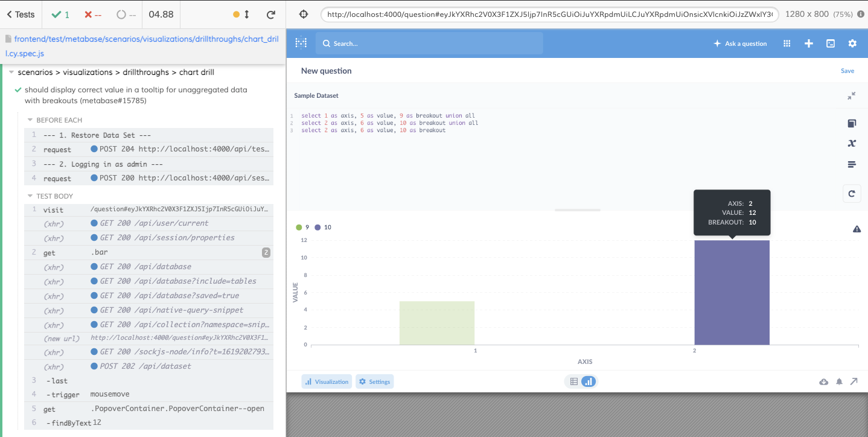Image resolution: width=868 pixels, height=437 pixels.
Task: Format the SQL query using the lines icon
Action: point(852,164)
